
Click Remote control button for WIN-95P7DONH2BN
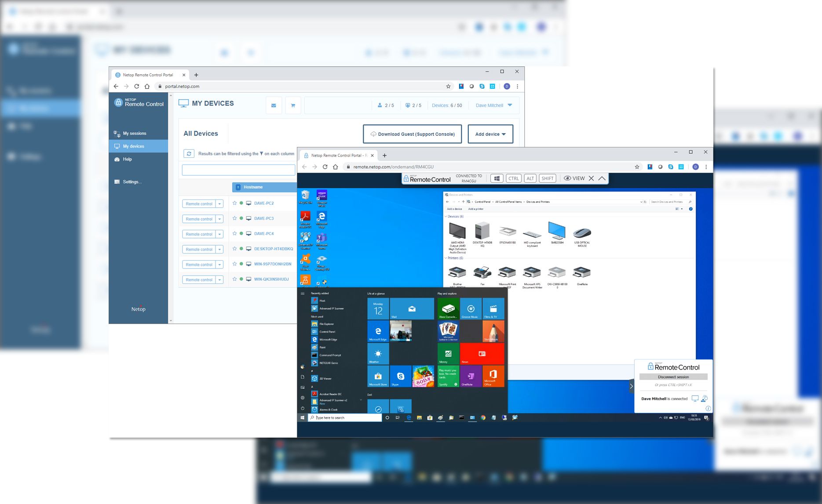coord(199,265)
